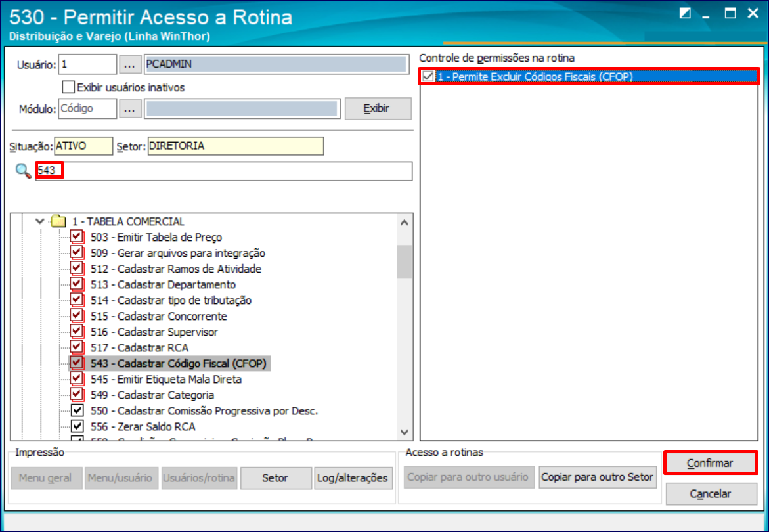Toggle Exibir usuários inativos checkbox

[x=68, y=87]
